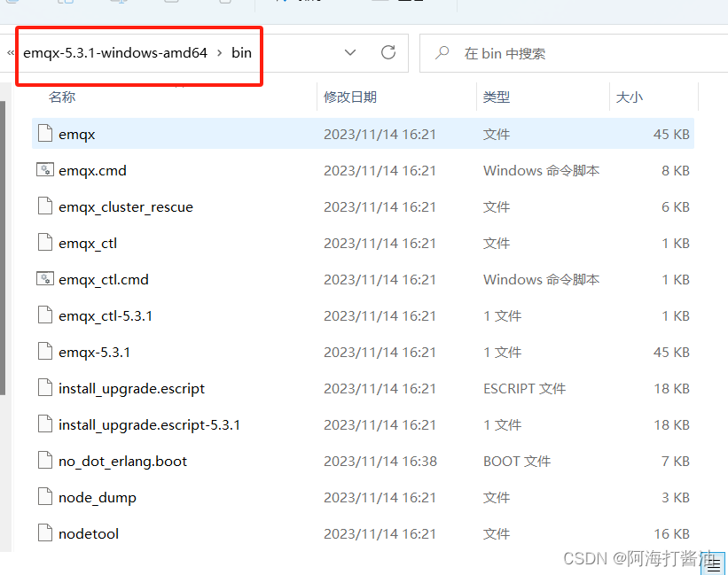Switch to details view layout icon
This screenshot has height=575, width=728.
714,564
